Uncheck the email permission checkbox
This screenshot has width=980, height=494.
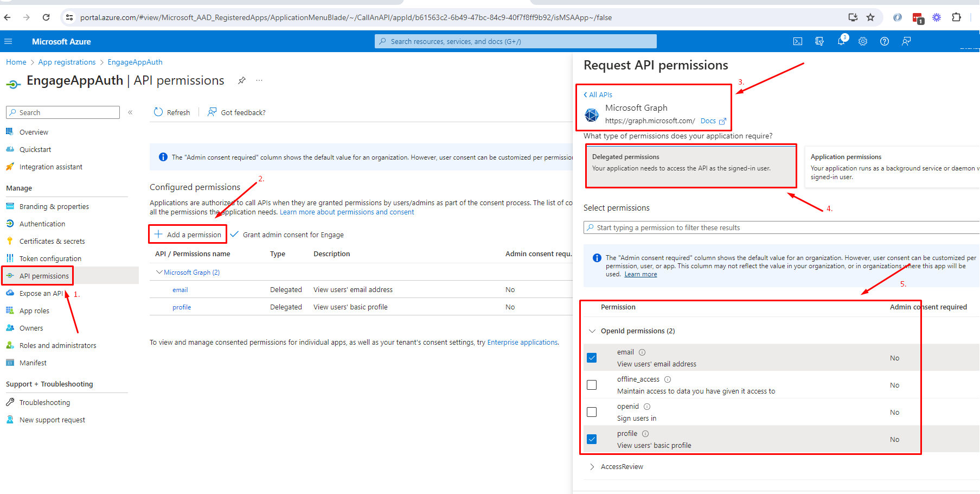tap(592, 358)
